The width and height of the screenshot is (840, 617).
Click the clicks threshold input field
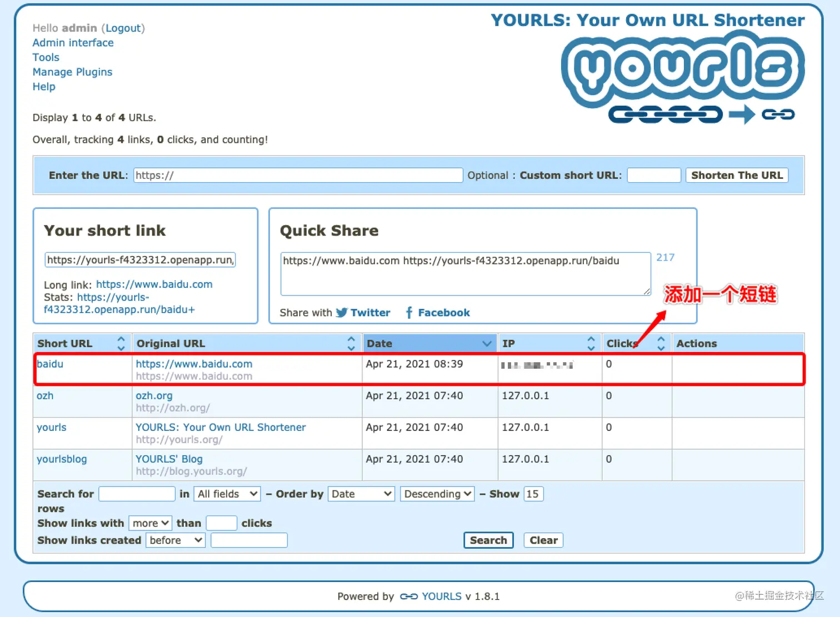222,523
